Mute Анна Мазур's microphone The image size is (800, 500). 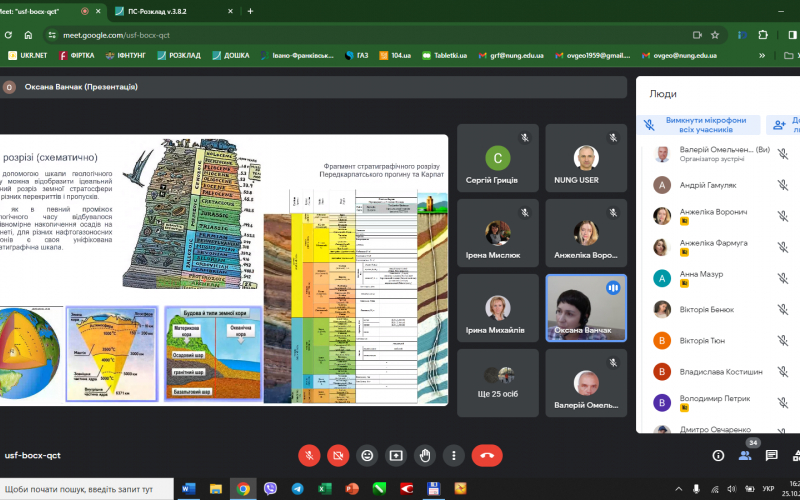[783, 279]
